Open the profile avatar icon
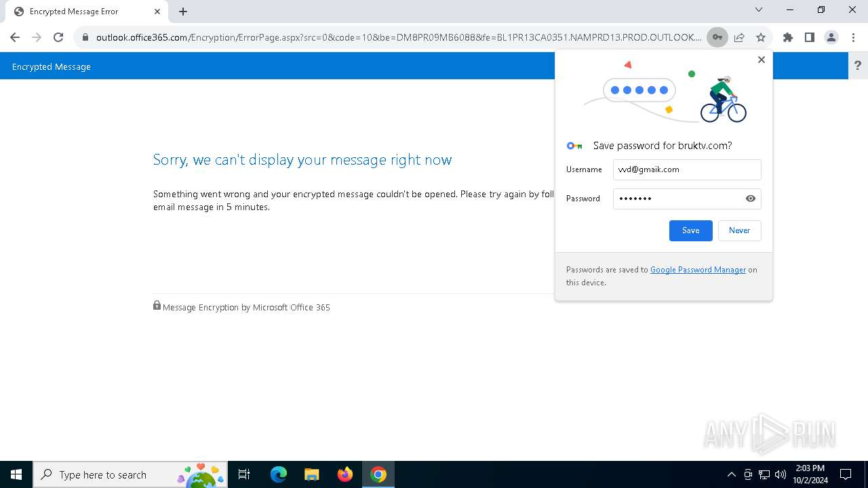Image resolution: width=868 pixels, height=488 pixels. [x=831, y=37]
